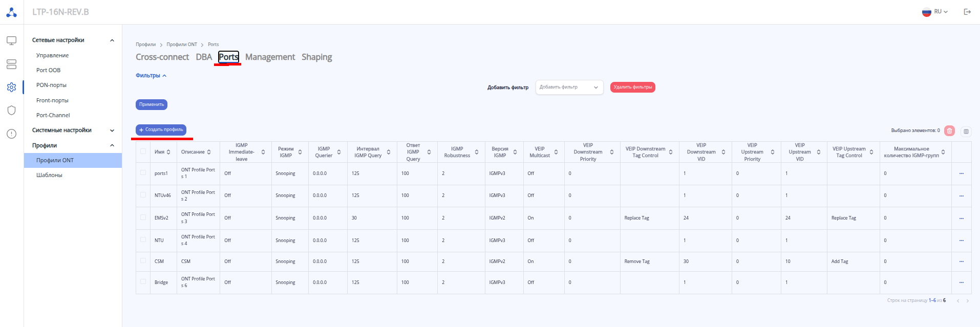This screenshot has height=327, width=980.
Task: Open row actions menu for ports1
Action: point(961,173)
